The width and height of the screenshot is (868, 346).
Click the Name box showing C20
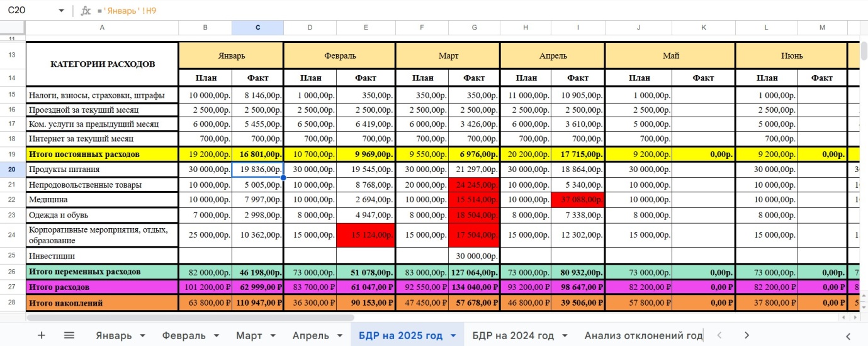click(x=28, y=11)
